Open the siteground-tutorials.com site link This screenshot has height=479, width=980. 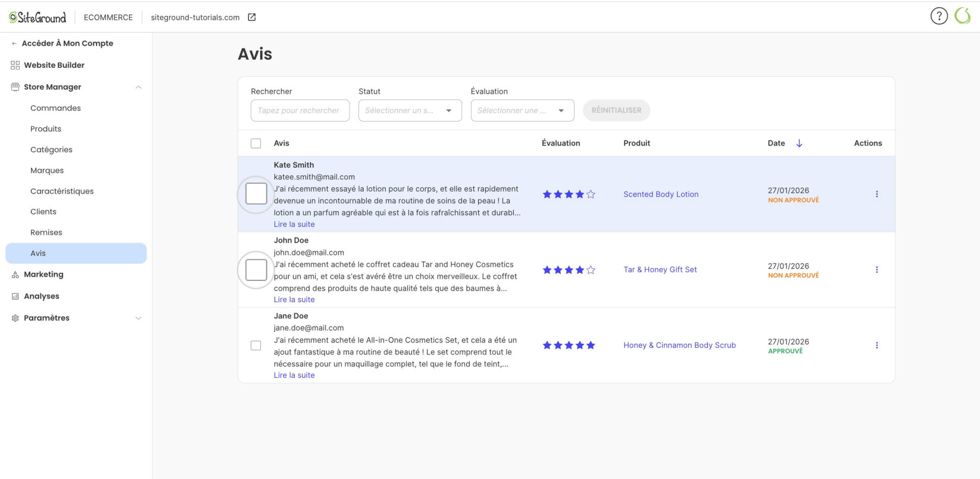195,17
